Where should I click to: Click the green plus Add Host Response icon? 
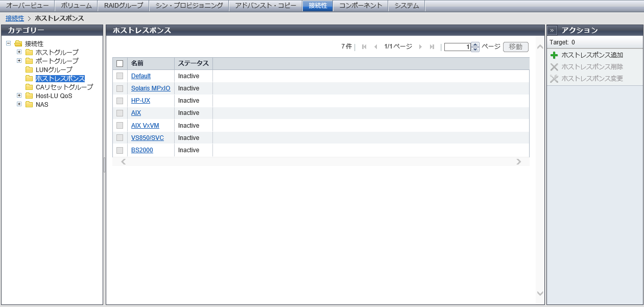554,55
